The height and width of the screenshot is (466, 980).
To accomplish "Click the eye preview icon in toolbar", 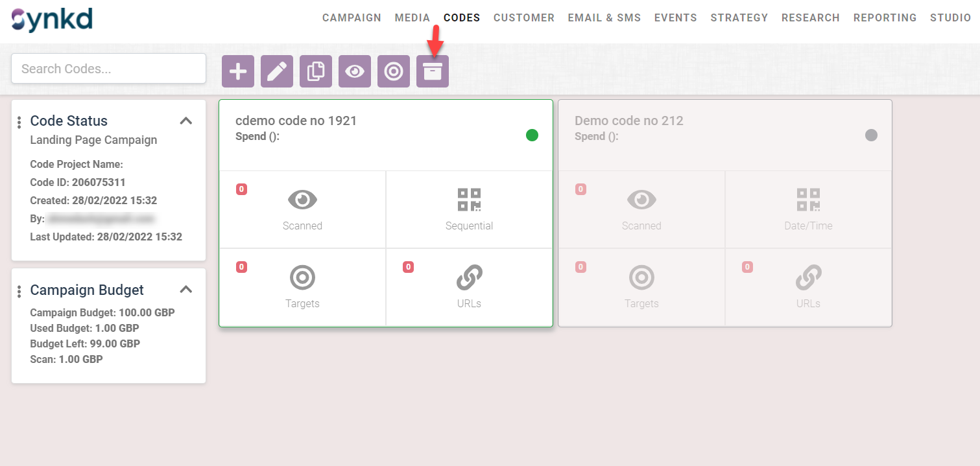I will 355,71.
